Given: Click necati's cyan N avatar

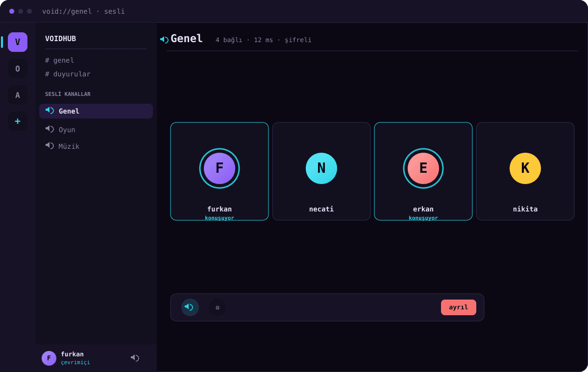Looking at the screenshot, I should [x=321, y=168].
